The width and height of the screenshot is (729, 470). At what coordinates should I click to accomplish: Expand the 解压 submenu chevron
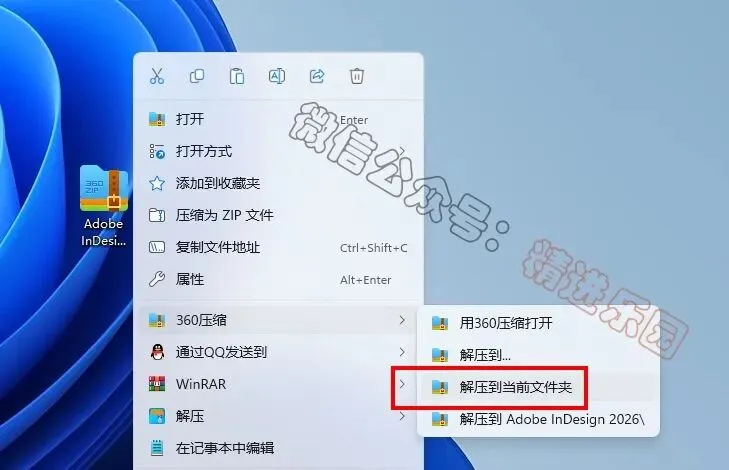[402, 416]
